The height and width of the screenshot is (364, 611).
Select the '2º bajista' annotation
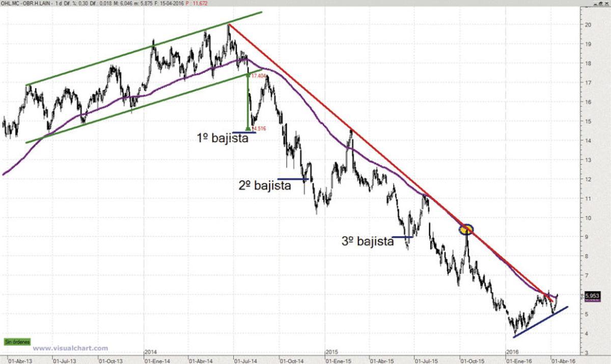coord(265,185)
